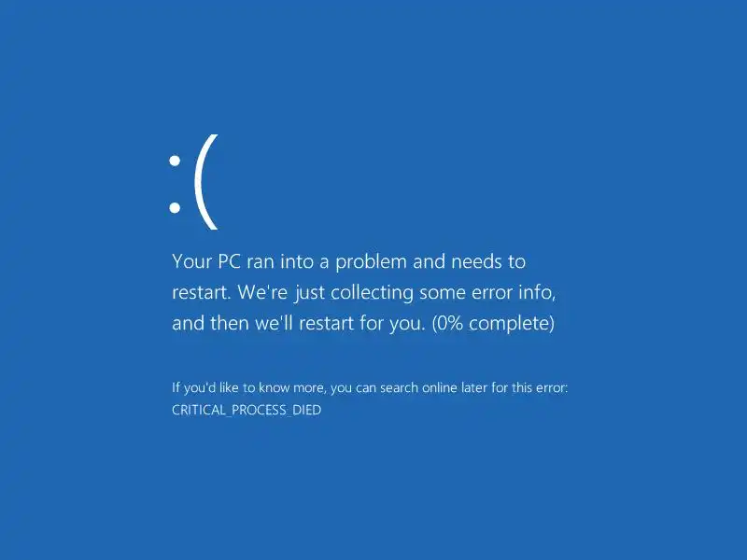The width and height of the screenshot is (747, 560).
Task: Click "restart." at the start of the second line
Action: (x=201, y=292)
